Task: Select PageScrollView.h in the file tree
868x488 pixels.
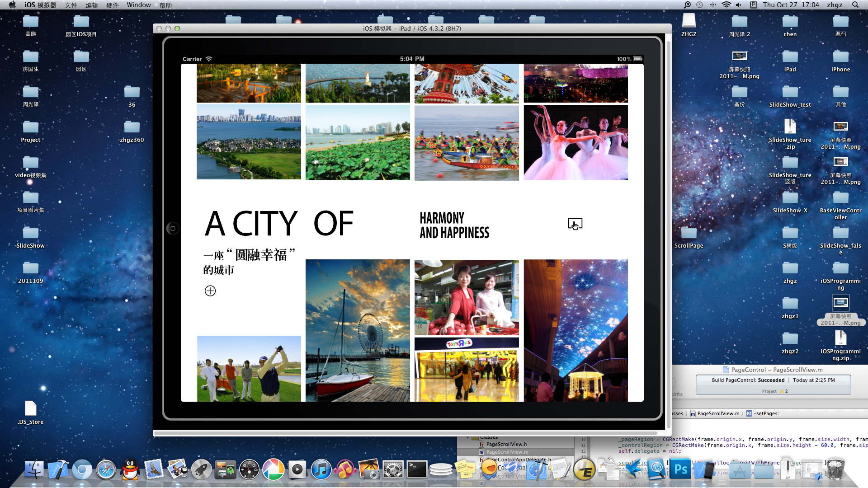Action: pyautogui.click(x=506, y=444)
